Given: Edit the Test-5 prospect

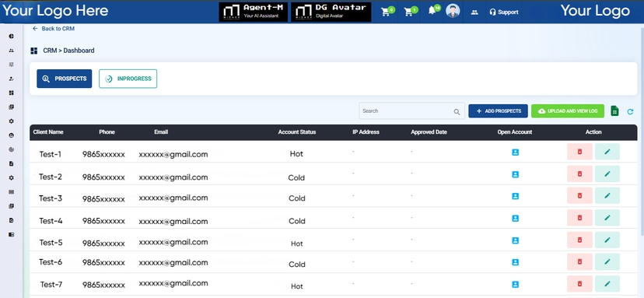Looking at the screenshot, I should [x=607, y=240].
